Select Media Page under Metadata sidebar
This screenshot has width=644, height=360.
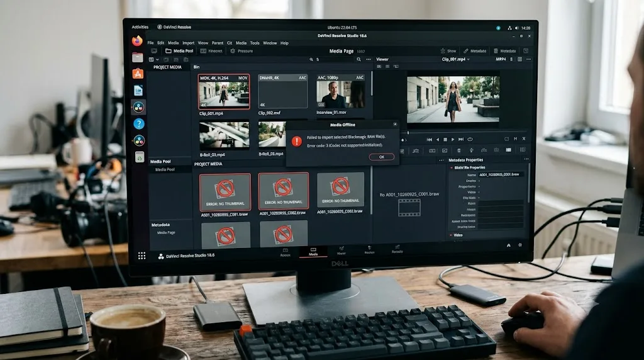(x=166, y=233)
